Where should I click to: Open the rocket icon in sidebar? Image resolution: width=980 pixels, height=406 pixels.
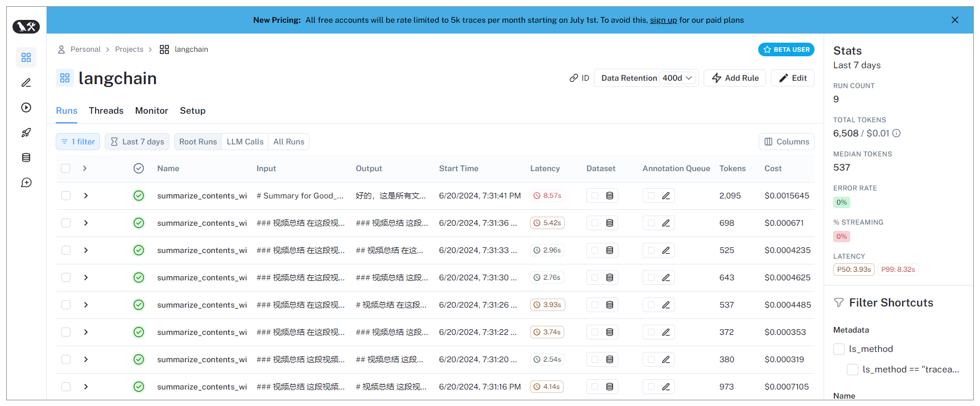26,132
